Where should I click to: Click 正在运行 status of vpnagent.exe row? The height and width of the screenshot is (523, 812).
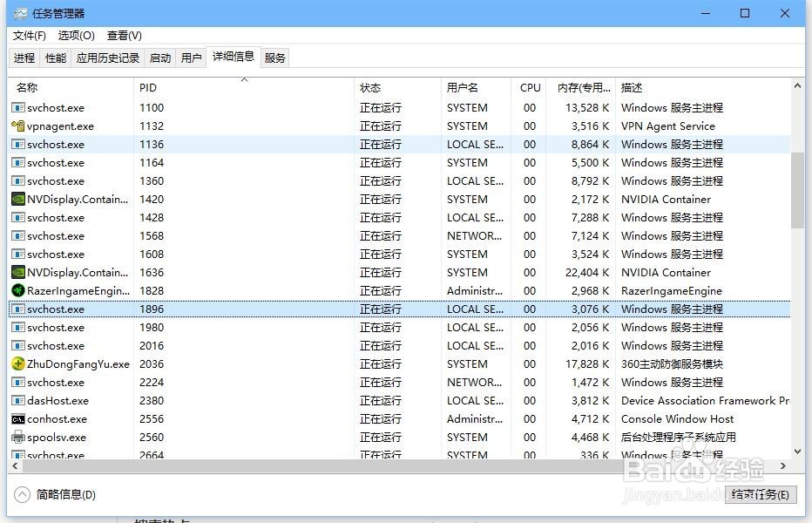tap(381, 126)
